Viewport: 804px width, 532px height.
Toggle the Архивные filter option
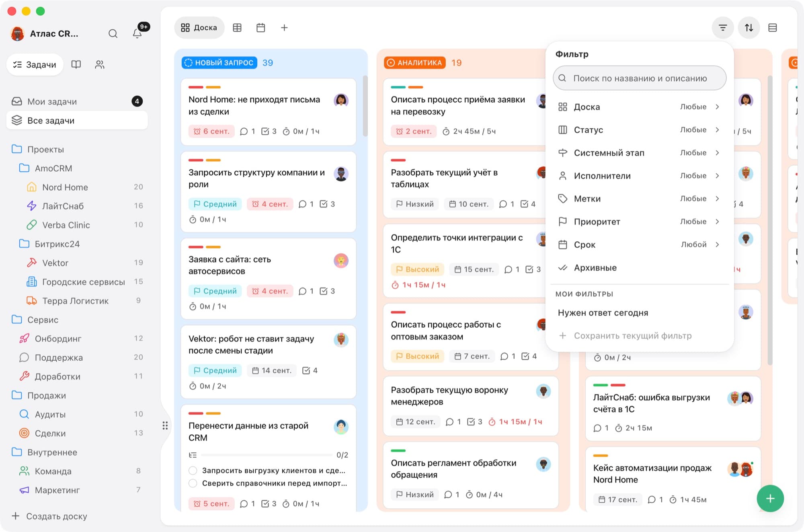pos(639,268)
